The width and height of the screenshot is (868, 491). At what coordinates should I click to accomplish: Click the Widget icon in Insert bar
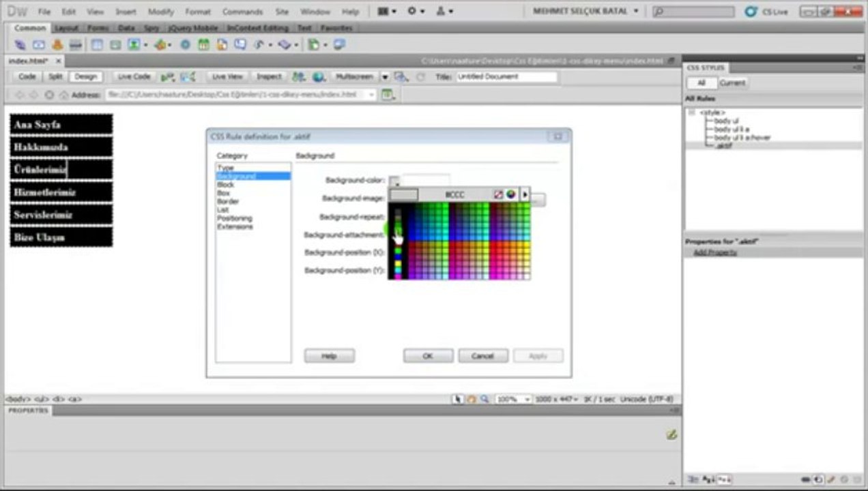[185, 45]
